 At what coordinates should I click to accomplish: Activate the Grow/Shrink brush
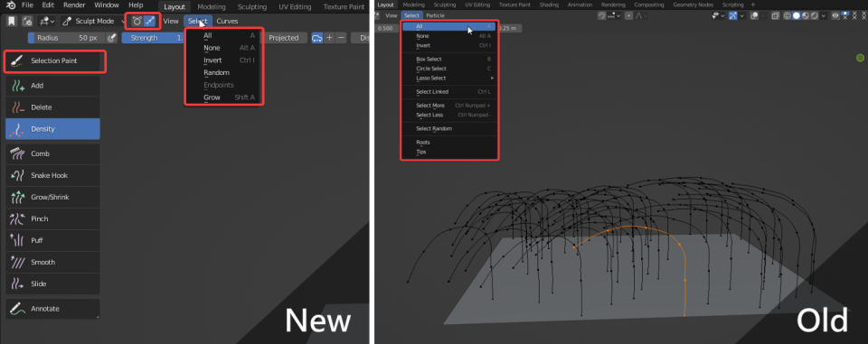53,197
